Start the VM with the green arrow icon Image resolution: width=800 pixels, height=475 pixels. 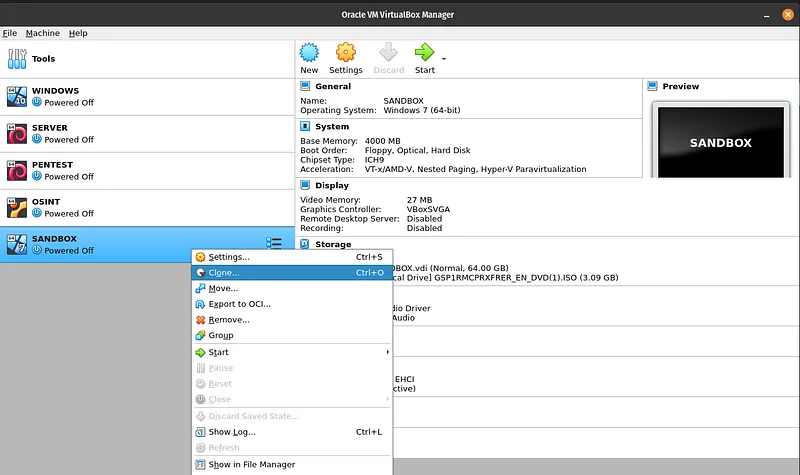[424, 52]
